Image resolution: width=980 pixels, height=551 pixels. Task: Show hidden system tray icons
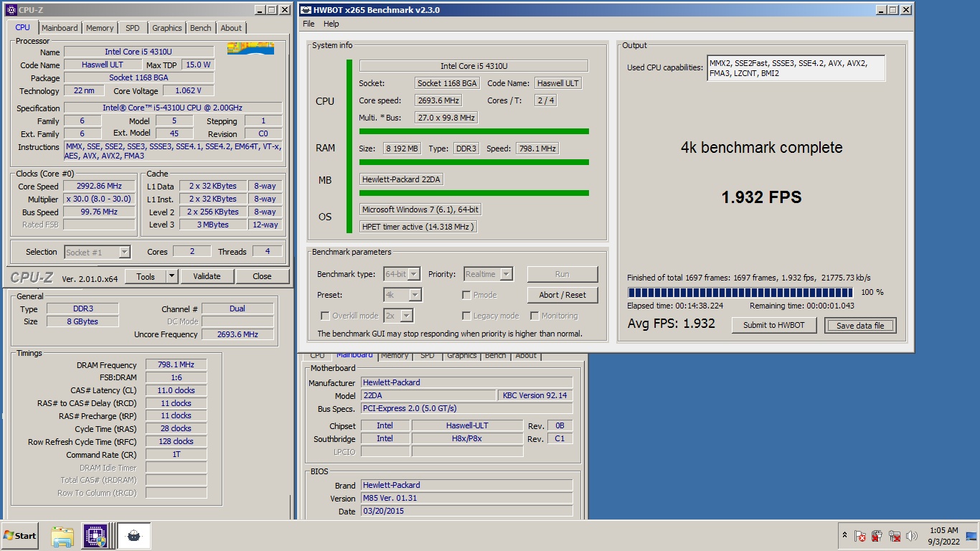point(844,536)
